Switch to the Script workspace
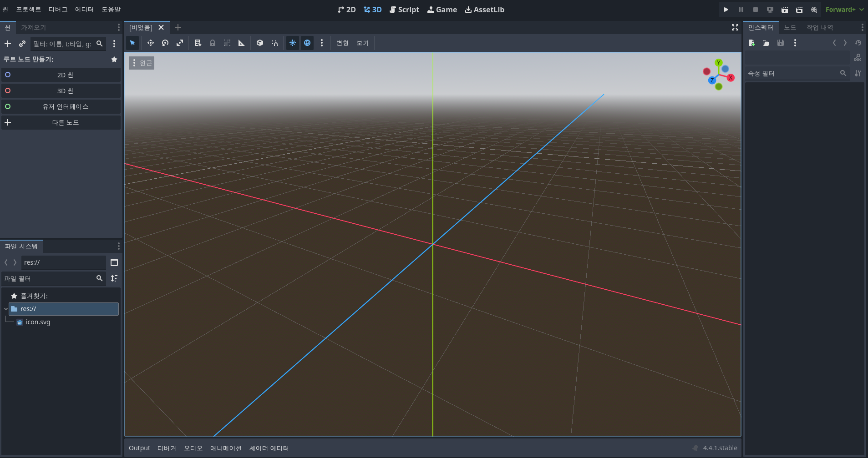The height and width of the screenshot is (458, 868). click(404, 10)
